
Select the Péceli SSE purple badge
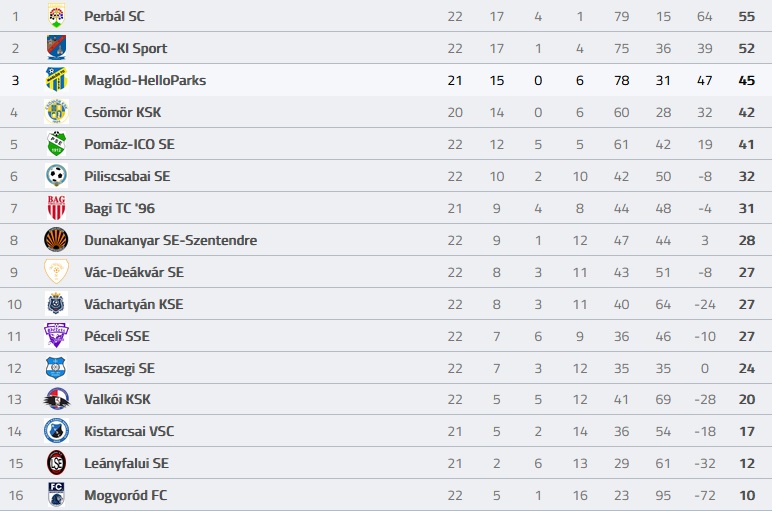[x=57, y=336]
